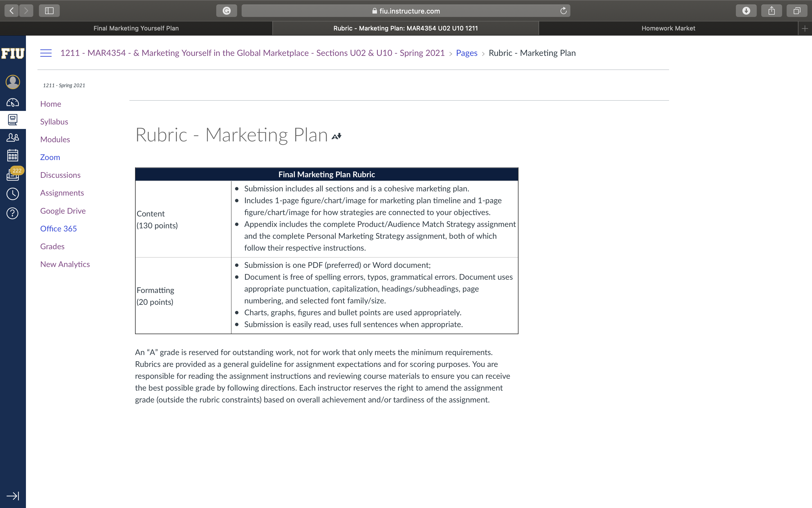The width and height of the screenshot is (812, 508).
Task: Click the Final Marketing Plan Rubric table header
Action: pos(326,174)
